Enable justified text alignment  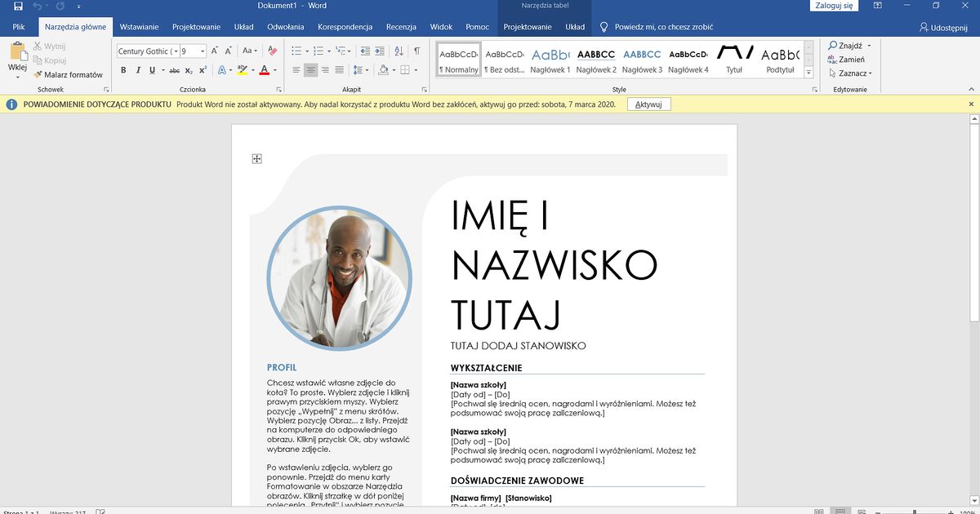(x=338, y=69)
